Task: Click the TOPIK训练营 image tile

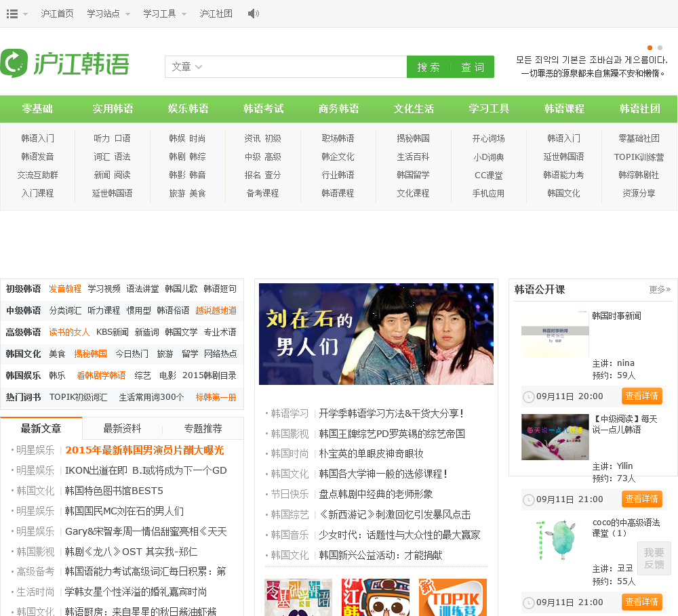Action: tap(453, 598)
